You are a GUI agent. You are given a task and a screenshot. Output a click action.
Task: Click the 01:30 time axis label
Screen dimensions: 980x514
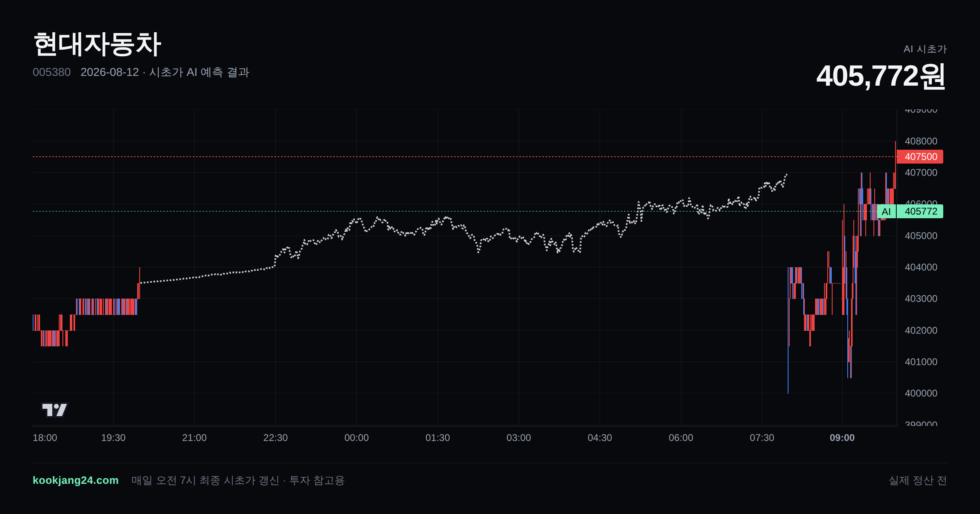tap(438, 438)
